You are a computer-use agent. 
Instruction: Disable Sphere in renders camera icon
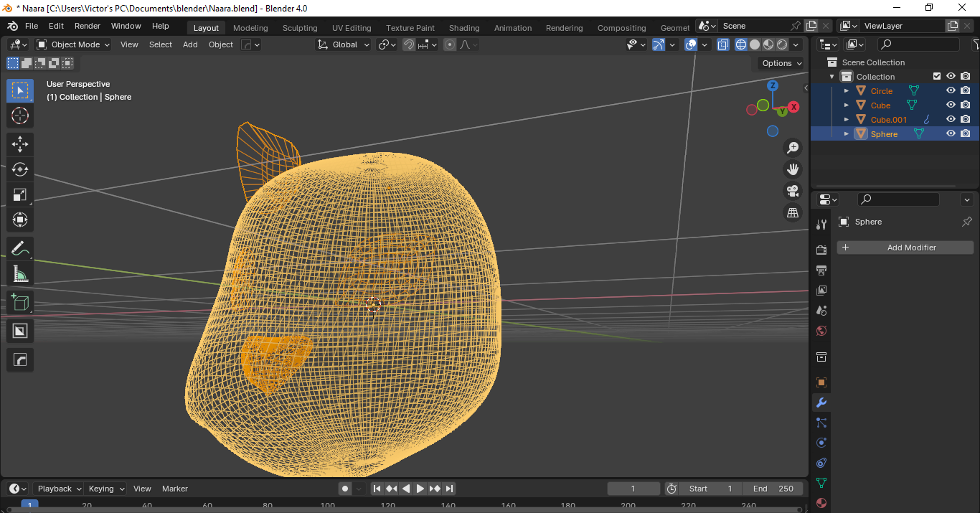[966, 134]
